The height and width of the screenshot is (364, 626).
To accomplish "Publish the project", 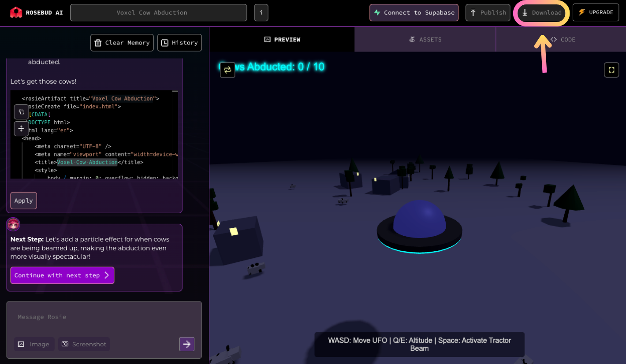I will (488, 13).
